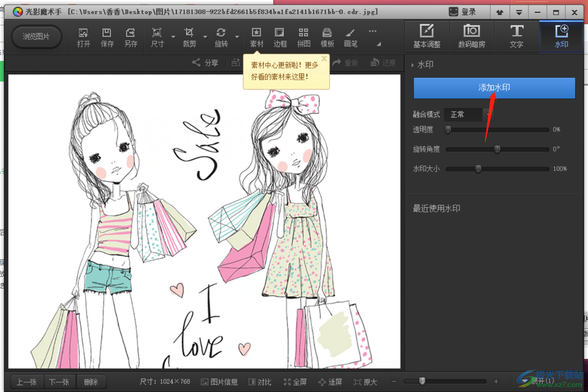The width and height of the screenshot is (588, 392).
Task: Open the 尺寸 resize tool
Action: point(157,38)
